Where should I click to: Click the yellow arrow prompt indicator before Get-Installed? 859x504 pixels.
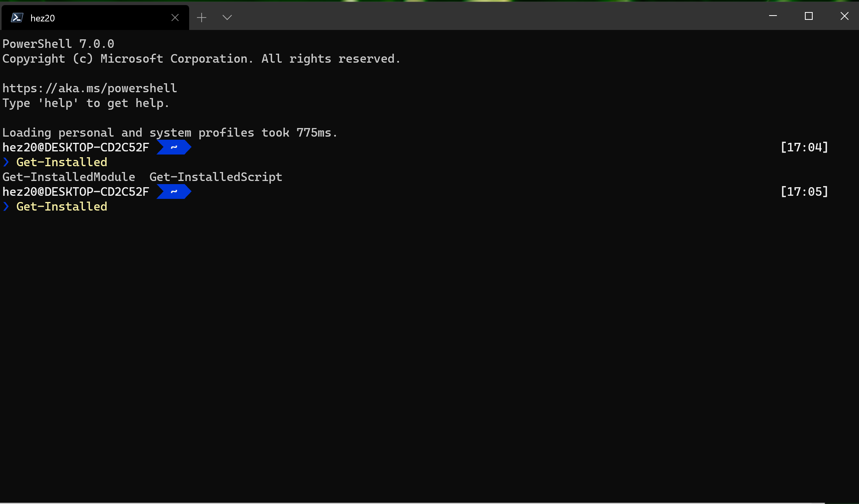coord(6,162)
